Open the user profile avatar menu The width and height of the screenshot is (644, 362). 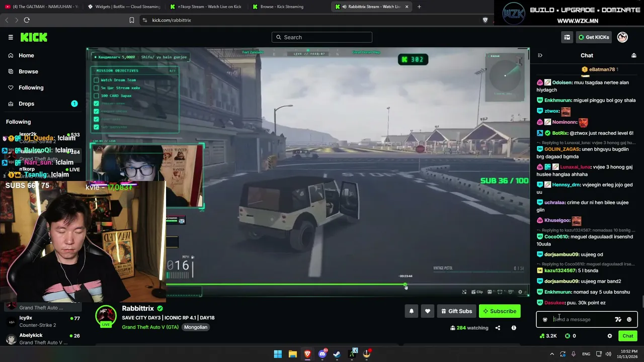click(622, 37)
